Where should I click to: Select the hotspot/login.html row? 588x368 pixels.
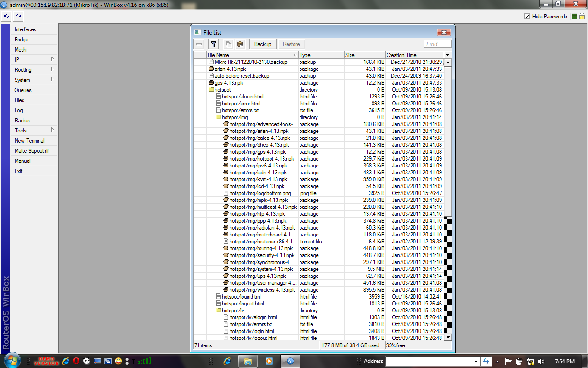click(x=319, y=297)
